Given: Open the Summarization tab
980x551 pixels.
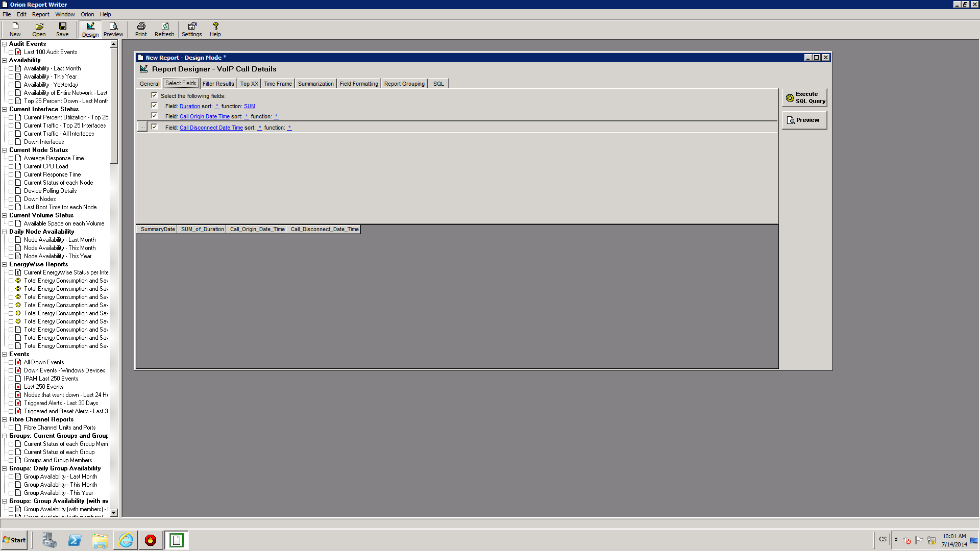Looking at the screenshot, I should pyautogui.click(x=315, y=84).
